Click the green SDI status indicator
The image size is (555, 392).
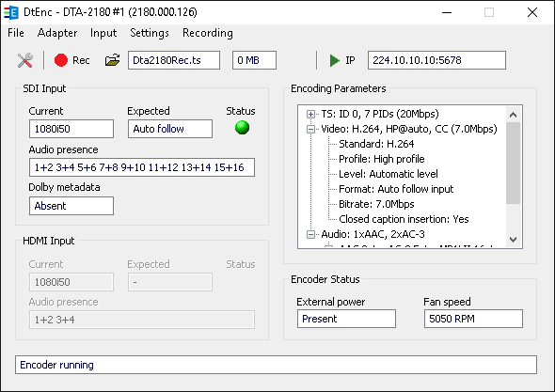pos(242,127)
